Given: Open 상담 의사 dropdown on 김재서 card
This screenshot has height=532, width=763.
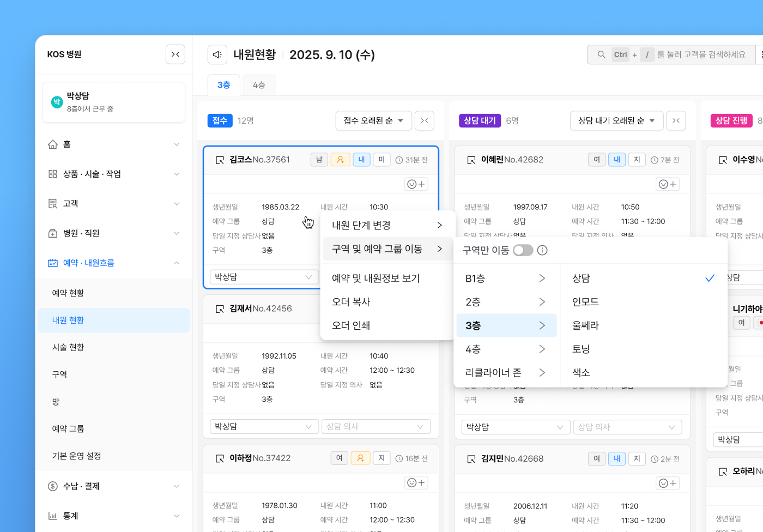Looking at the screenshot, I should tap(376, 426).
